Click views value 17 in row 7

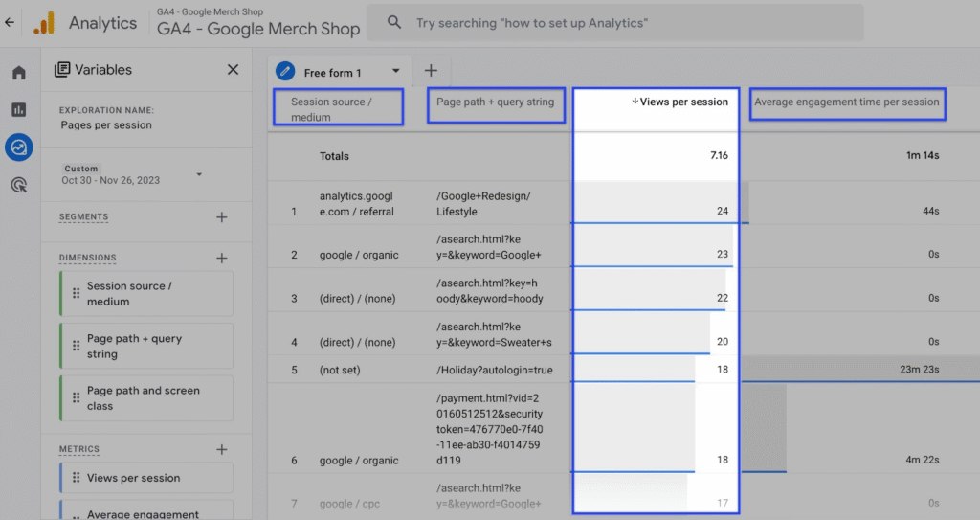click(x=723, y=503)
